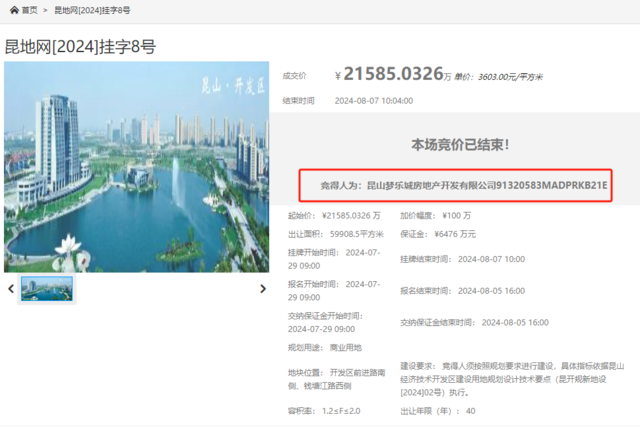This screenshot has width=640, height=429.
Task: Show the previous photo with the left arrow
Action: [x=11, y=289]
